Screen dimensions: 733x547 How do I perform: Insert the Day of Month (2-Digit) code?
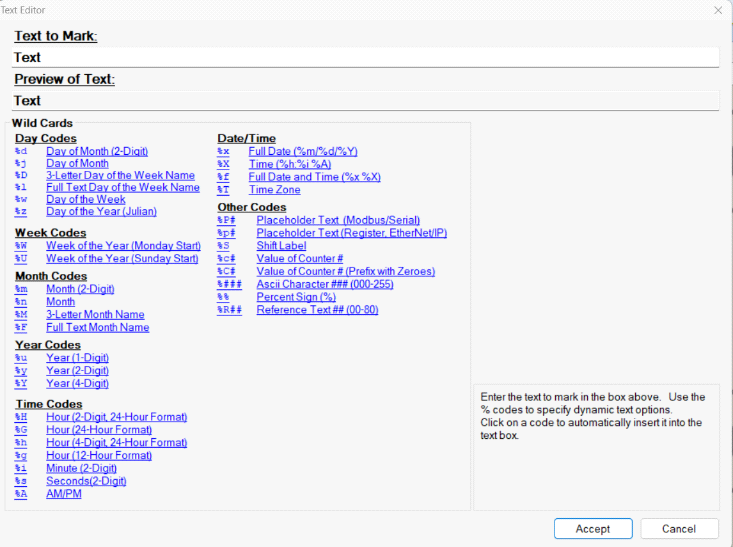[x=96, y=151]
